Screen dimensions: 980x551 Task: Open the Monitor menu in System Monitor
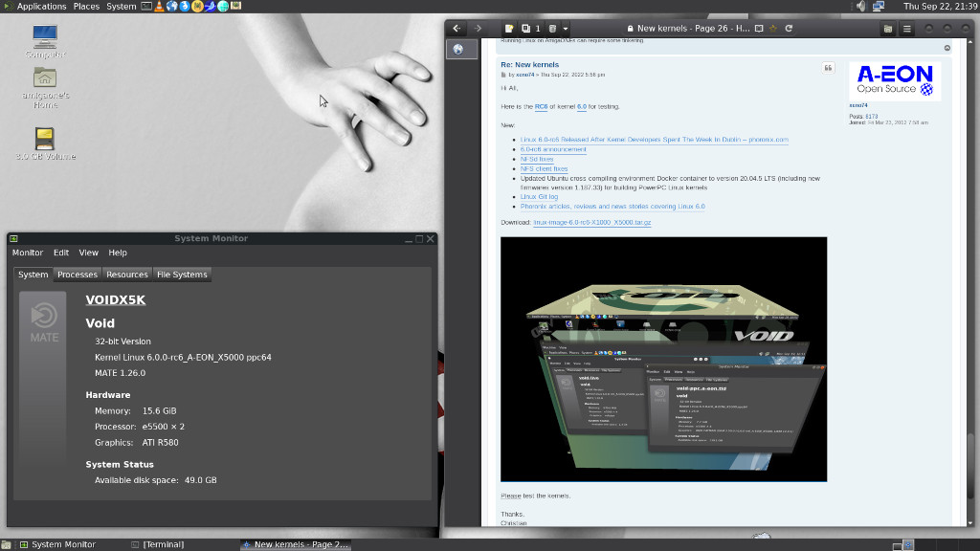28,253
